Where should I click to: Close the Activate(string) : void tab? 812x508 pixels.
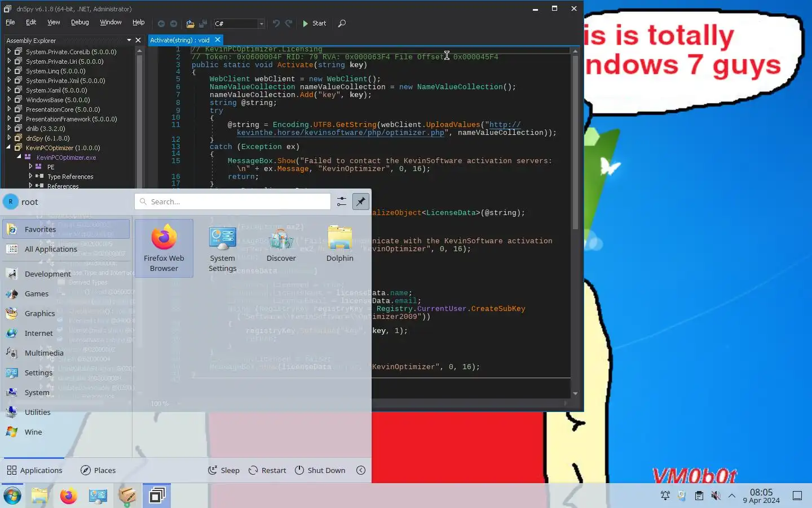click(x=218, y=40)
